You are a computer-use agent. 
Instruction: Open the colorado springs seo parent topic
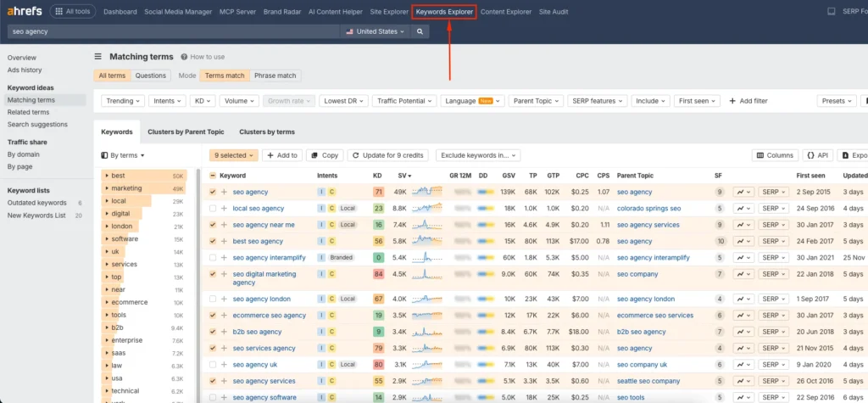pyautogui.click(x=648, y=209)
